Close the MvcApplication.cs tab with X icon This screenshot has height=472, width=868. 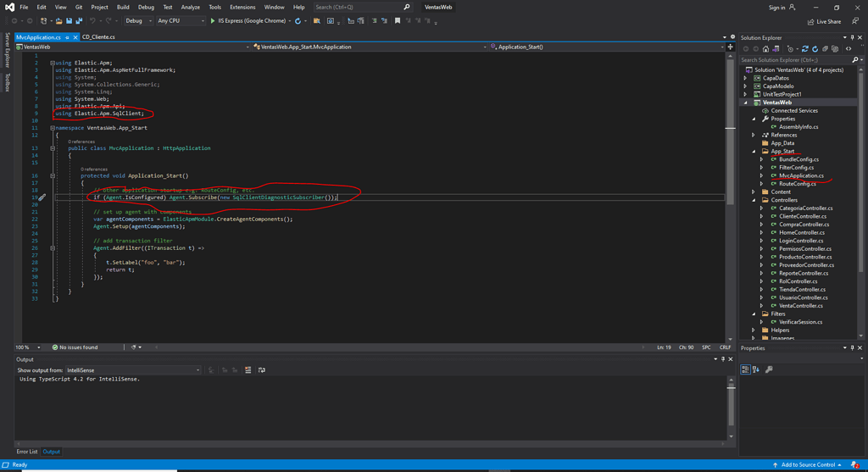pyautogui.click(x=75, y=37)
